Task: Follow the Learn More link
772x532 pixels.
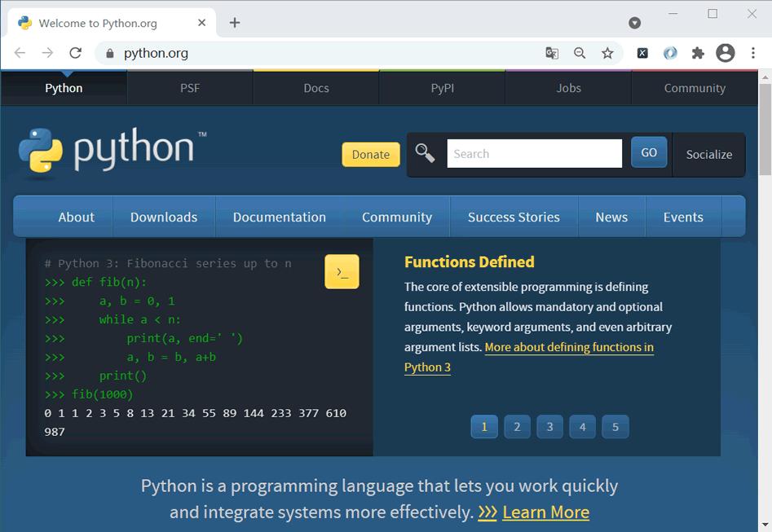Action: [545, 512]
